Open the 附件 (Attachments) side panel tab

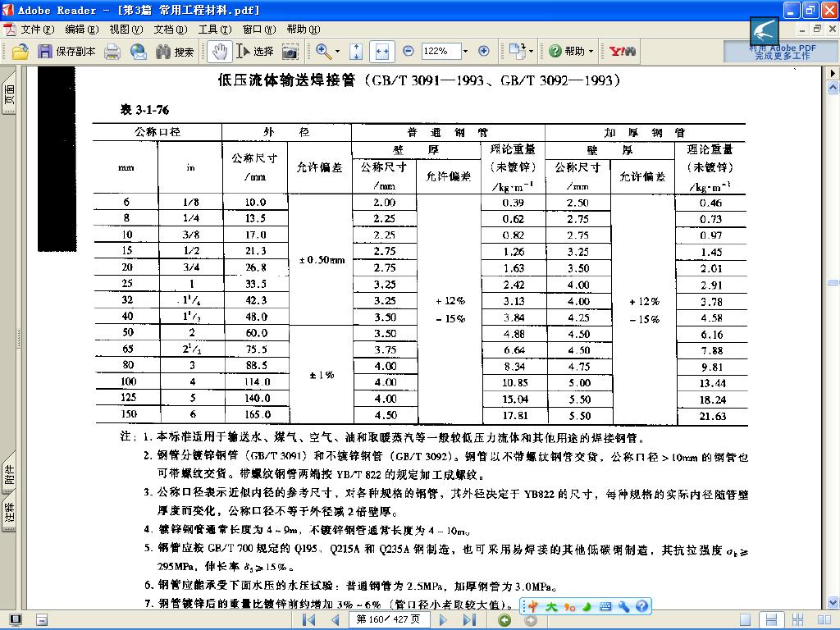(x=10, y=475)
